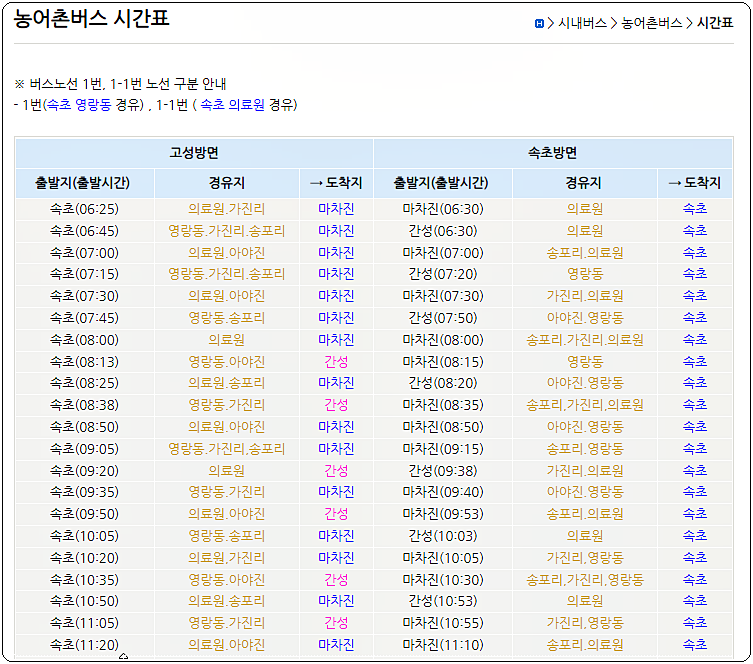Select the 속초(06:25) departure cell
The image size is (753, 664).
coord(85,209)
